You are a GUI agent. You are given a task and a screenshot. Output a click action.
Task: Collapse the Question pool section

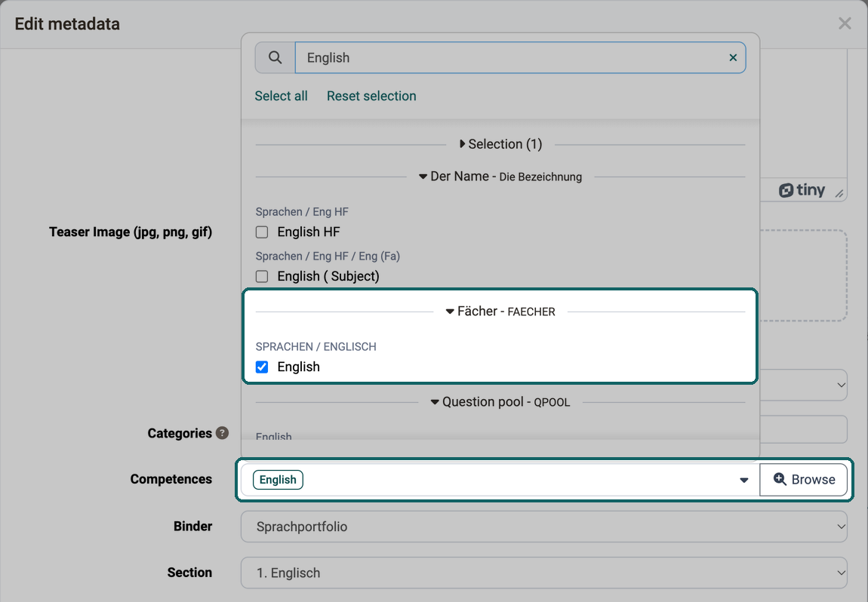point(500,402)
